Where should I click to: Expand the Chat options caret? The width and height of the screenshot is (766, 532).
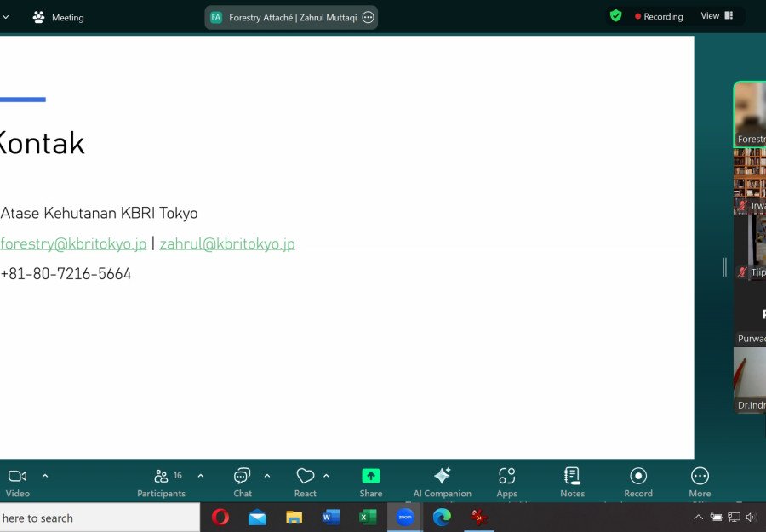267,475
